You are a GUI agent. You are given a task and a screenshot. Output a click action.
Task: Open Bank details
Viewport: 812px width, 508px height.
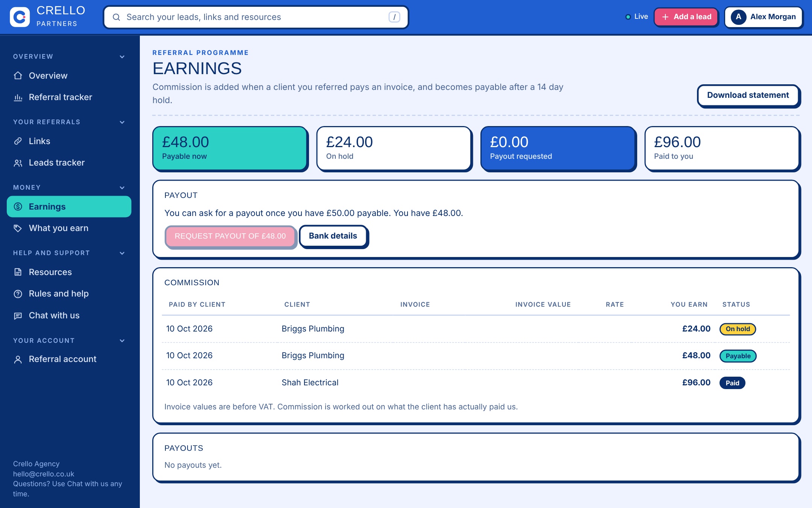click(x=333, y=236)
